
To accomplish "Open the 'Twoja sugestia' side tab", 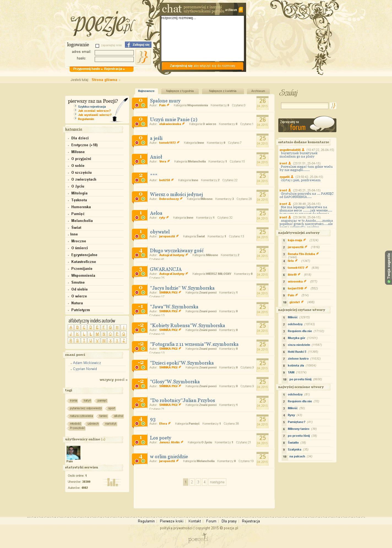I will (x=388, y=267).
